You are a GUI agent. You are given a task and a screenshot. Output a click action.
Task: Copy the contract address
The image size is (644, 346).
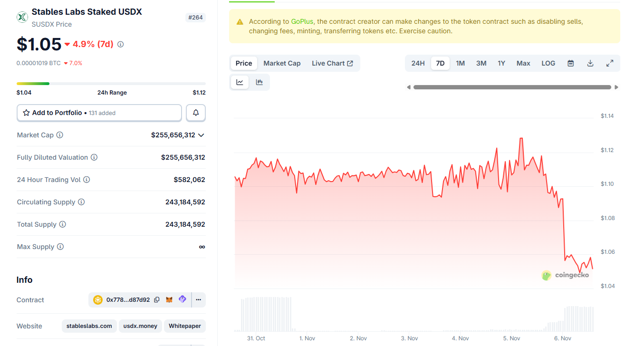point(156,299)
